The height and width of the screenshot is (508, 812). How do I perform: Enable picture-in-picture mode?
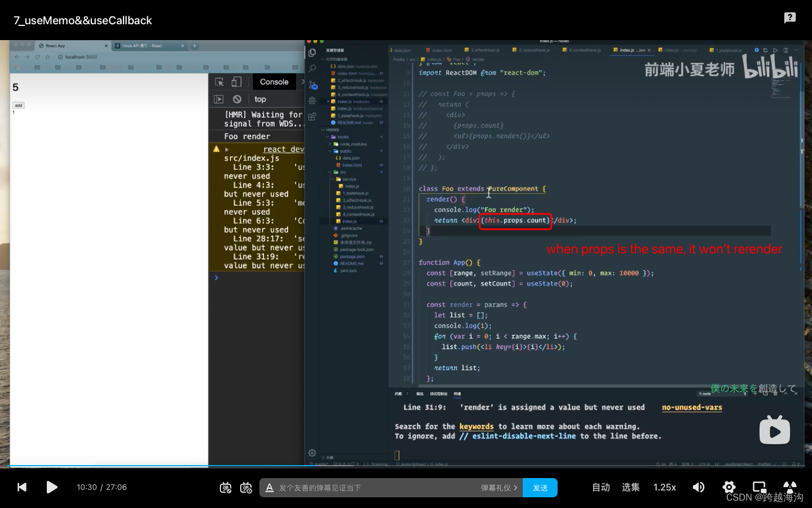(x=760, y=487)
